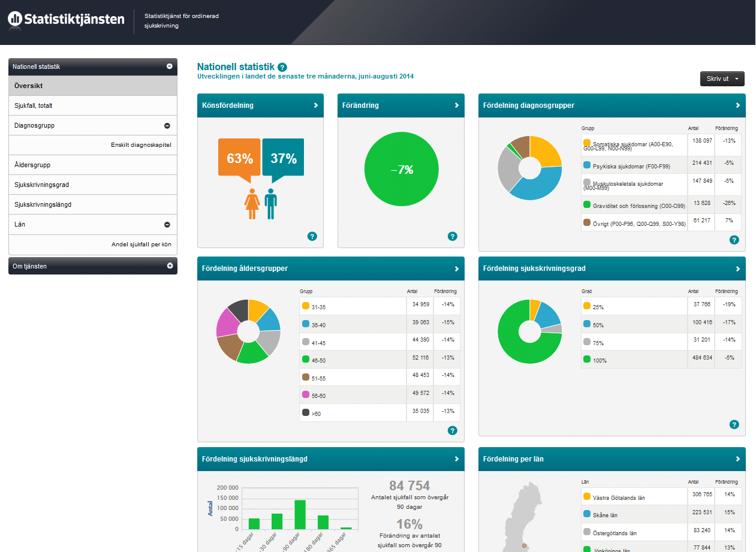Click the 306 765 value for Västra Götaland

701,494
